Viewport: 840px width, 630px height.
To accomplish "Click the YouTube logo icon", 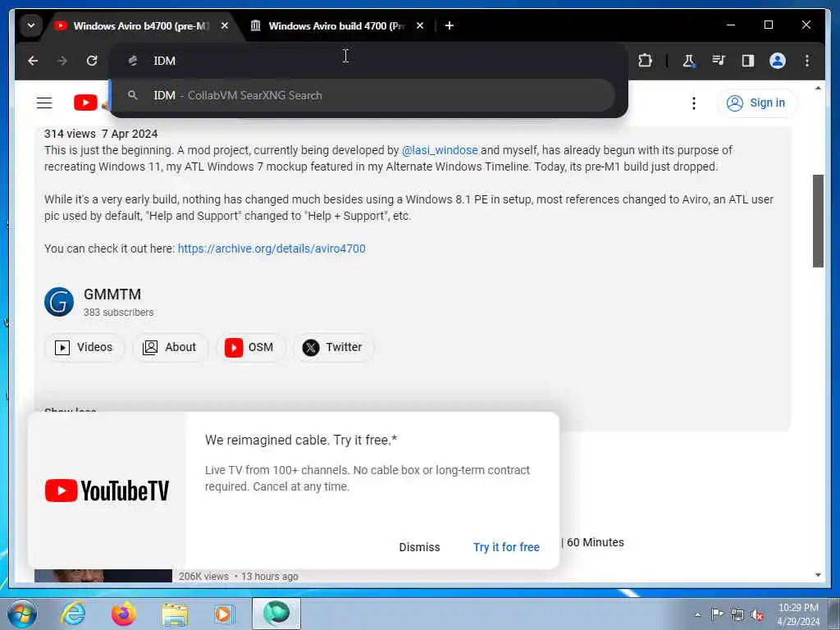I will (85, 103).
